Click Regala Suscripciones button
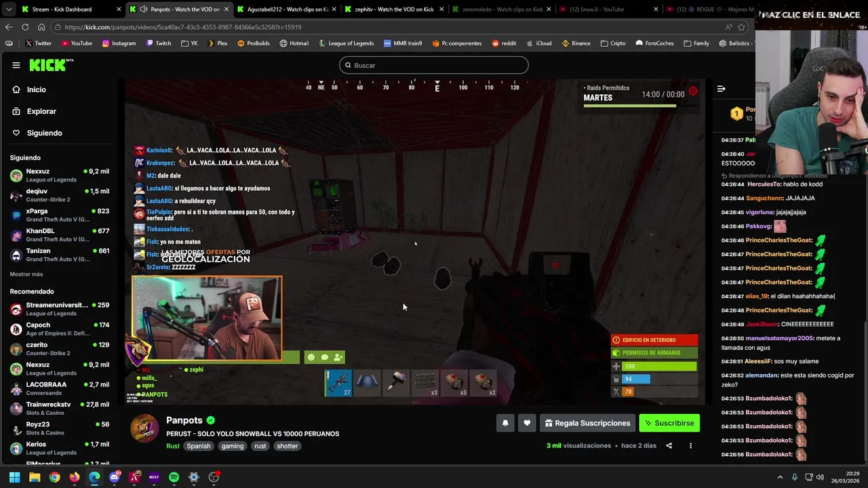 (x=587, y=423)
